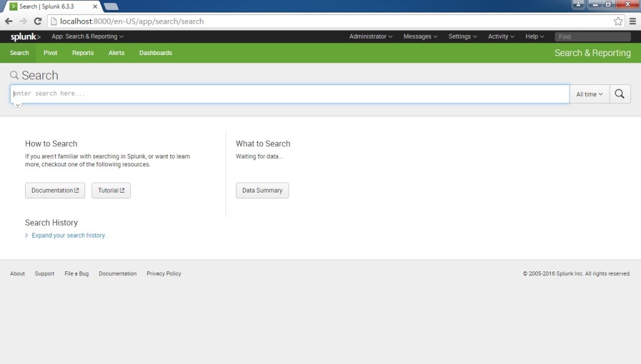Screen dimensions: 641x364
Task: Open the browser menu icon near the star
Action: 632,21
